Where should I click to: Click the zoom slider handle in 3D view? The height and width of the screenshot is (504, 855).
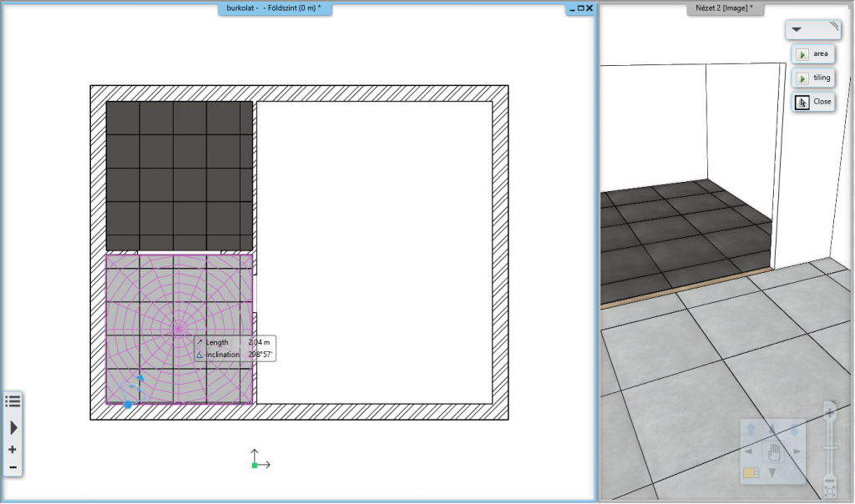coord(829,448)
